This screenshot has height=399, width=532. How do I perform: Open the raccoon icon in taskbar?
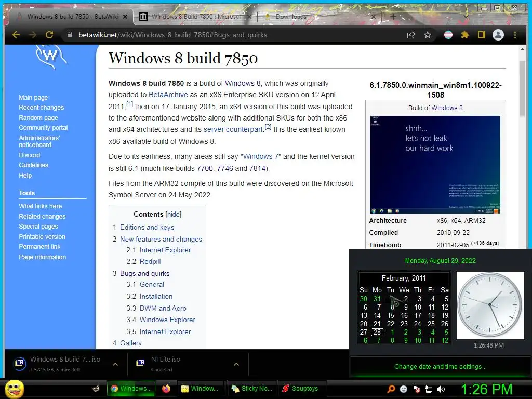click(96, 389)
